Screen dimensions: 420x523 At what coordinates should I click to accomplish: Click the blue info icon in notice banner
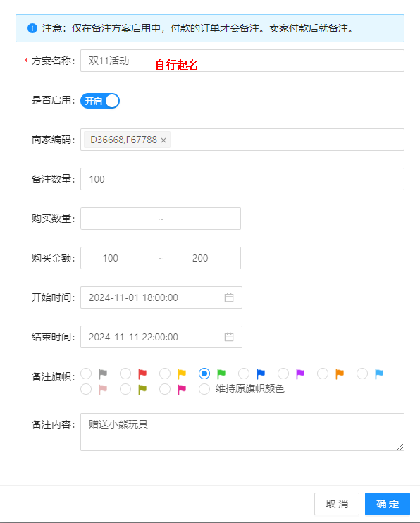tap(32, 28)
